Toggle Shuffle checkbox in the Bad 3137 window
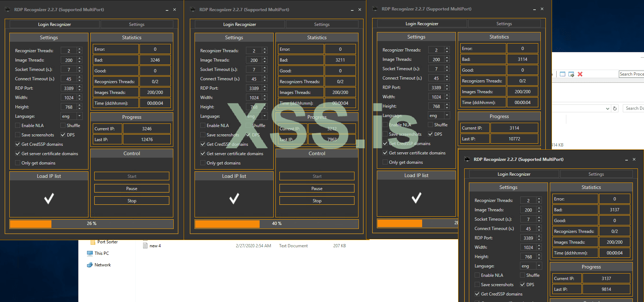 click(522, 275)
